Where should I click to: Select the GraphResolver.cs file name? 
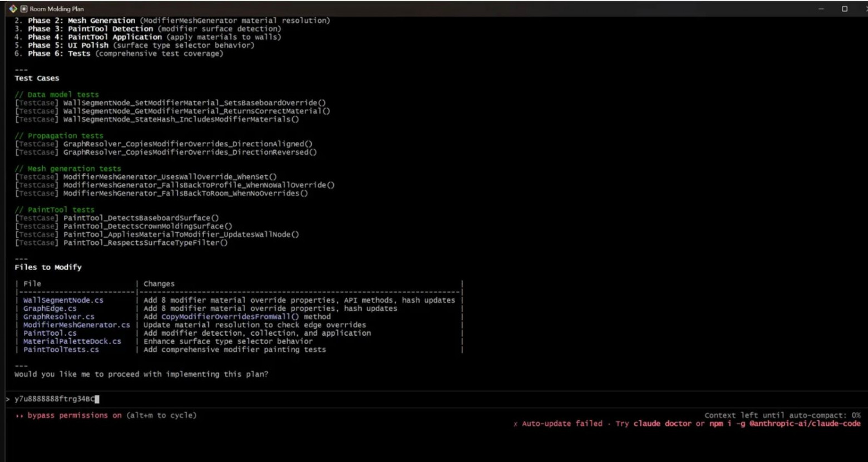tap(59, 317)
